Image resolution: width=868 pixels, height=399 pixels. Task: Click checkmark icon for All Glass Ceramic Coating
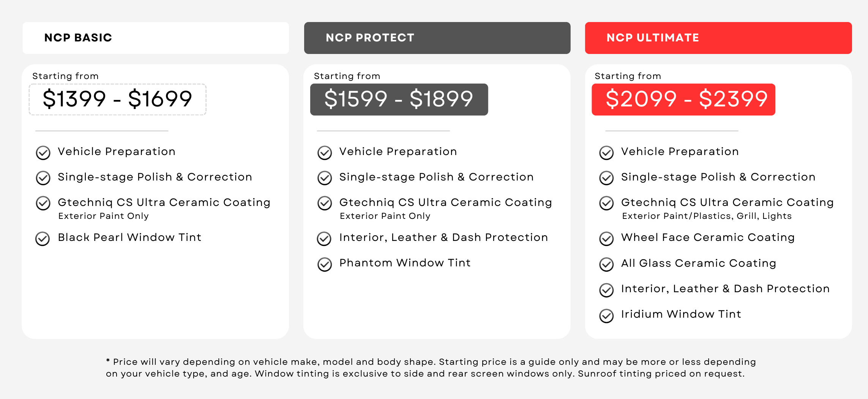(606, 264)
